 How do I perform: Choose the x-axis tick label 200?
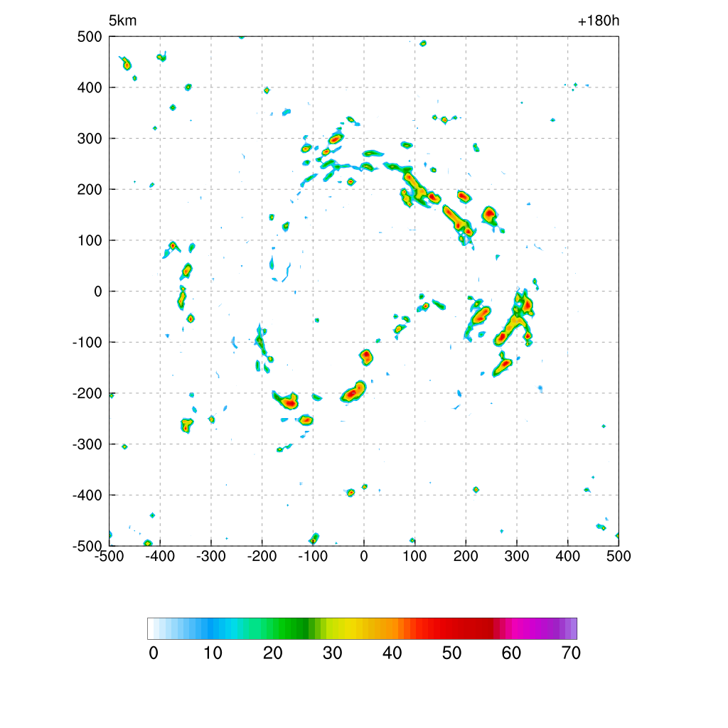point(466,556)
